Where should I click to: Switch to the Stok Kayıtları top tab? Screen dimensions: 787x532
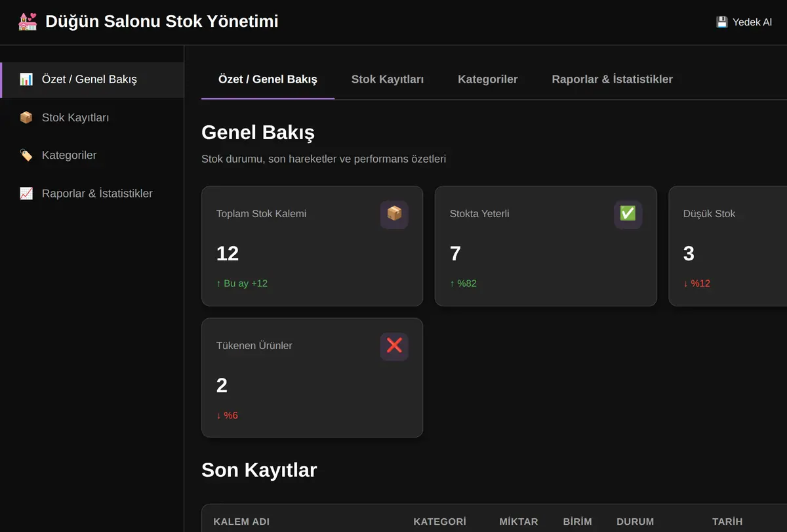(x=388, y=79)
